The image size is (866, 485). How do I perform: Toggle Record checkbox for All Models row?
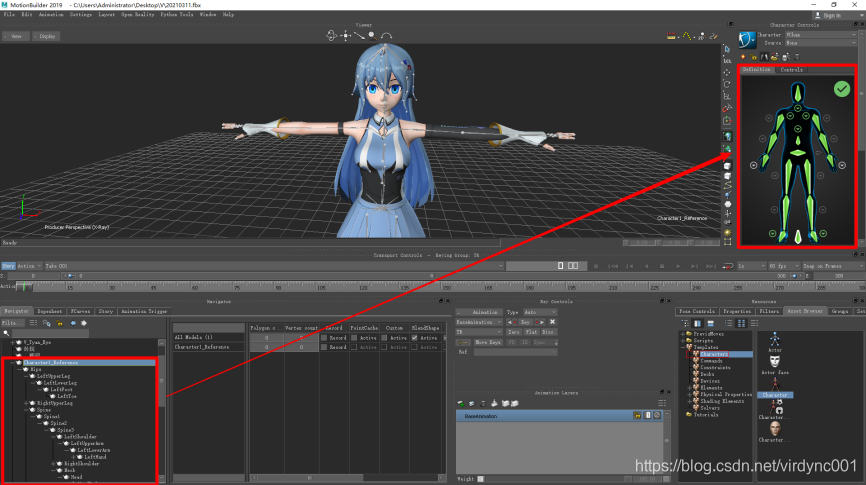coord(324,338)
